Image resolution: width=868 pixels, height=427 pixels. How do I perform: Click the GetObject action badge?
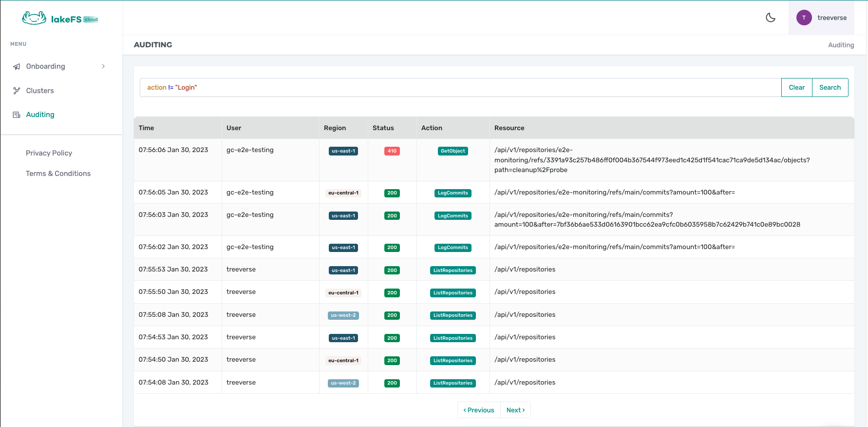point(453,151)
